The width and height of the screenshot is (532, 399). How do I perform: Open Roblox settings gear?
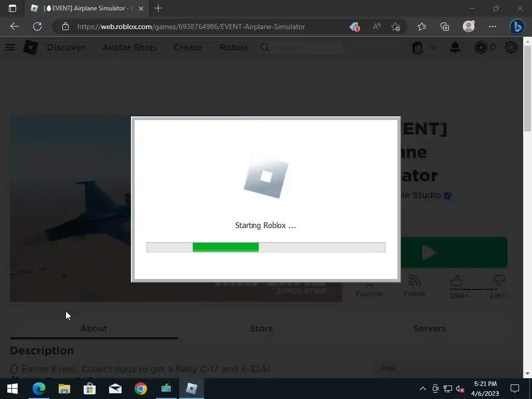(x=511, y=47)
